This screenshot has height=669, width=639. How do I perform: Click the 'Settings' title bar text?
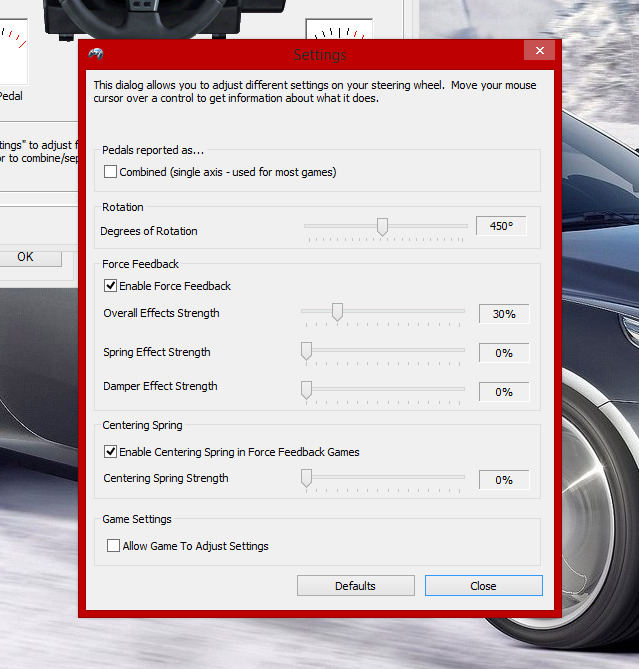pos(320,55)
